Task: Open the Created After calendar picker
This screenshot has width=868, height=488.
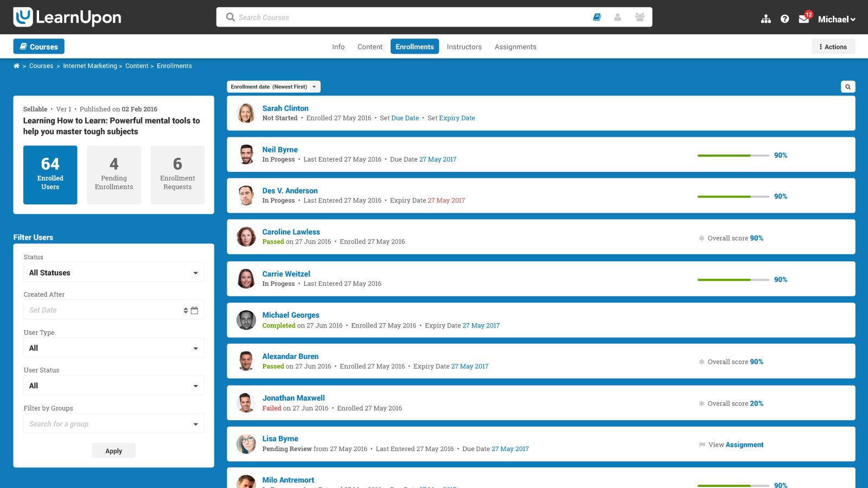Action: pos(195,310)
